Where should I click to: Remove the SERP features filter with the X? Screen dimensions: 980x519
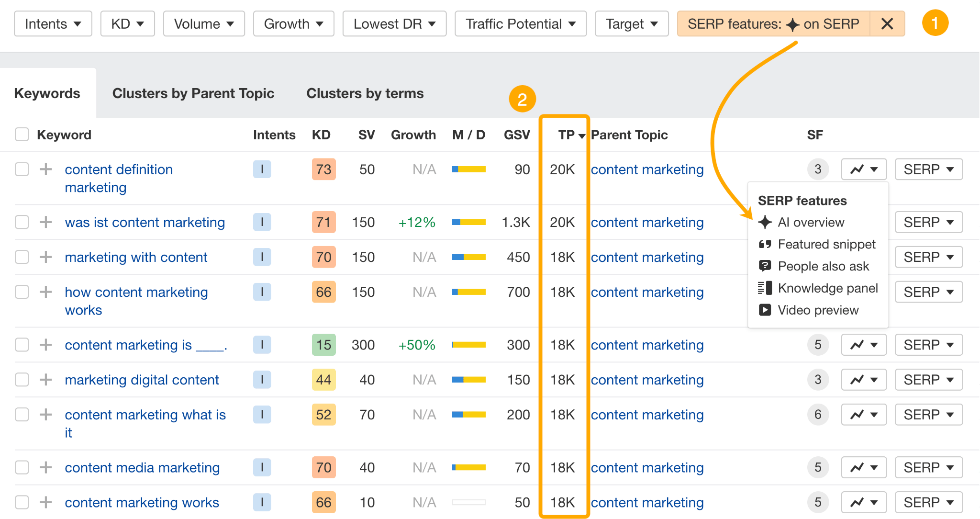[x=887, y=23]
